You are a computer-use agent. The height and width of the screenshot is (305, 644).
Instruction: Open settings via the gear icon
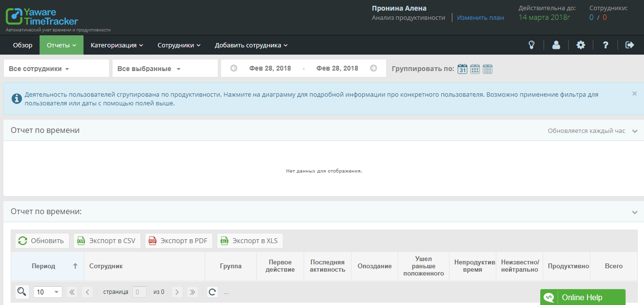581,45
